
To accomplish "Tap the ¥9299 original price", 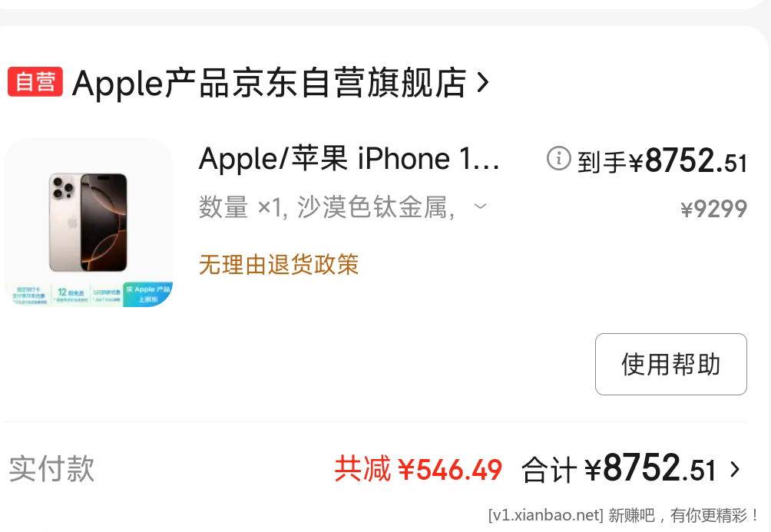I will [714, 209].
